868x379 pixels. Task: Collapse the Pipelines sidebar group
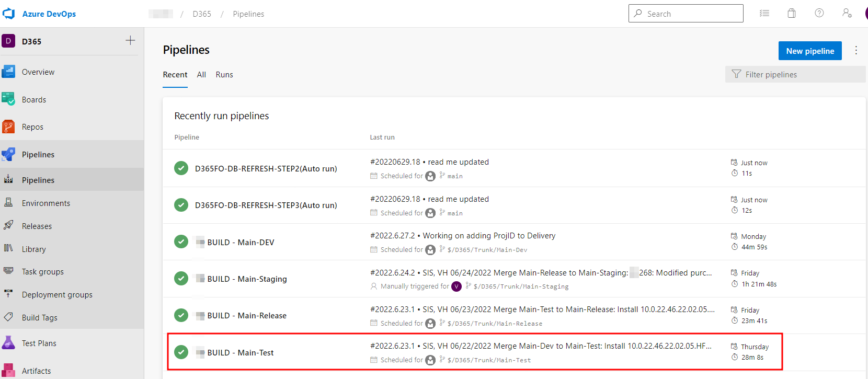pyautogui.click(x=38, y=155)
